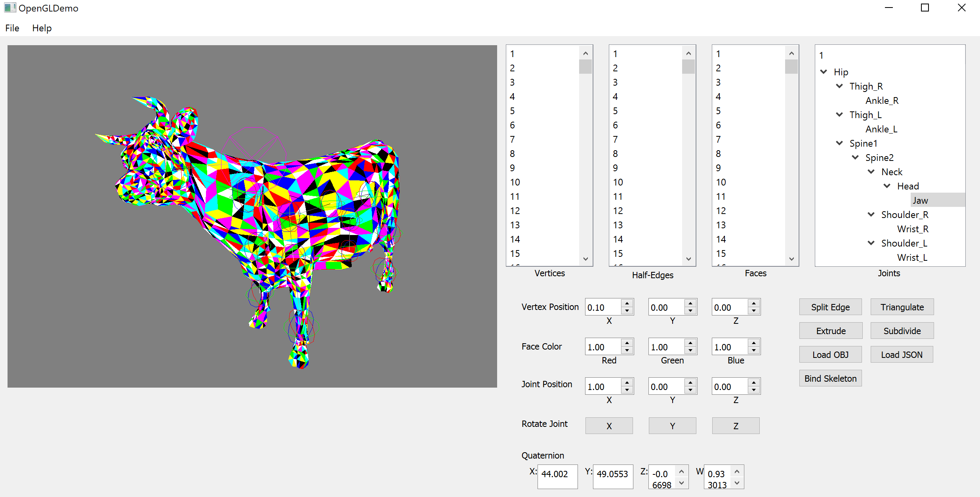Increase Joint Position Y up arrow
The image size is (980, 497).
(690, 383)
